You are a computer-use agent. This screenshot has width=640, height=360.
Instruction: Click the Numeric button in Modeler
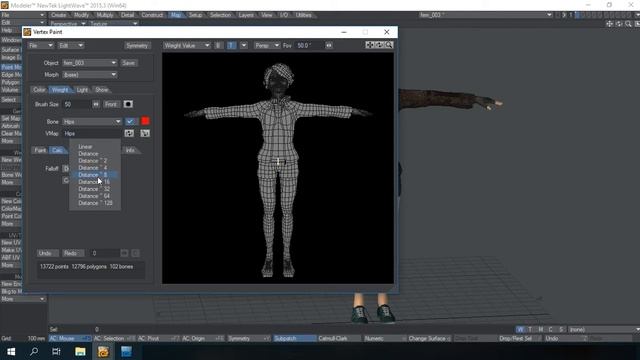pos(384,338)
